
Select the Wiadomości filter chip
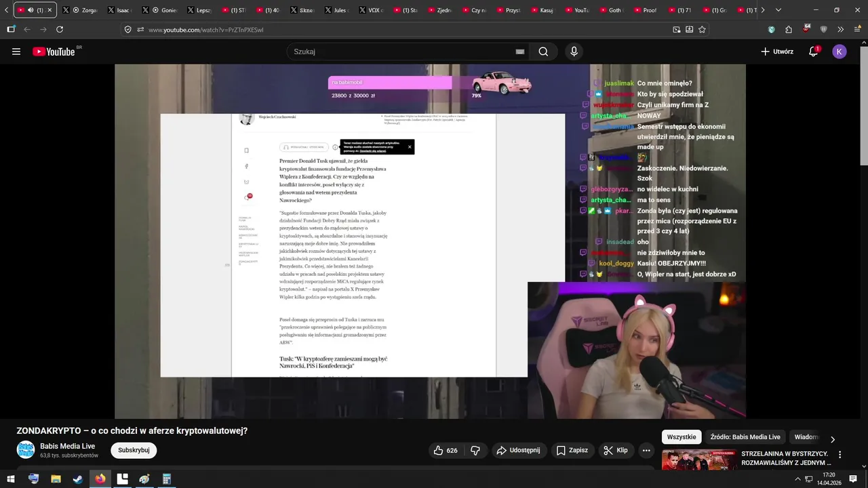[806, 437]
